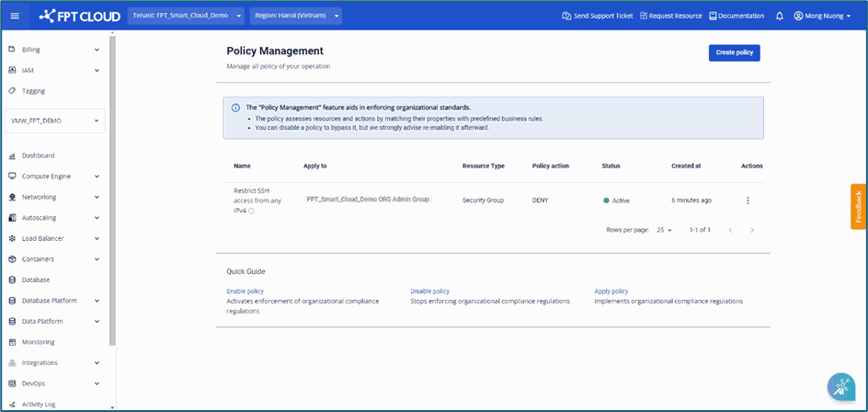Click the Request Resource icon
Viewport: 868px width, 412px height.
point(644,16)
